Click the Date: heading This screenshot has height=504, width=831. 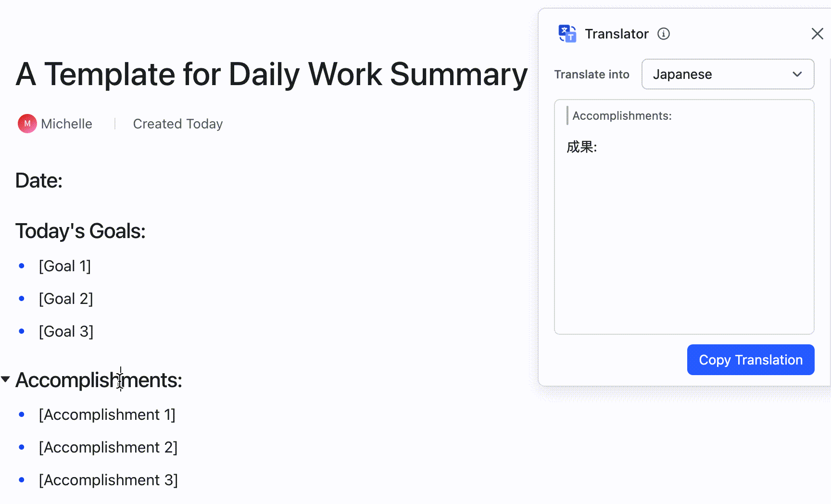coord(39,180)
